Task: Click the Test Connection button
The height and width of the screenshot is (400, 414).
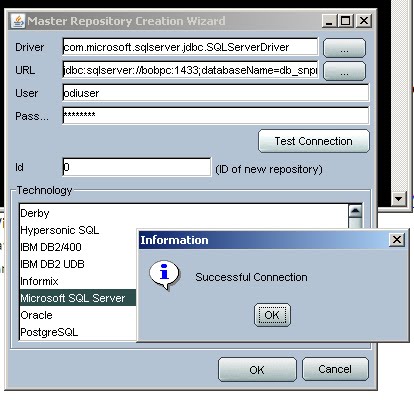Action: coord(314,141)
